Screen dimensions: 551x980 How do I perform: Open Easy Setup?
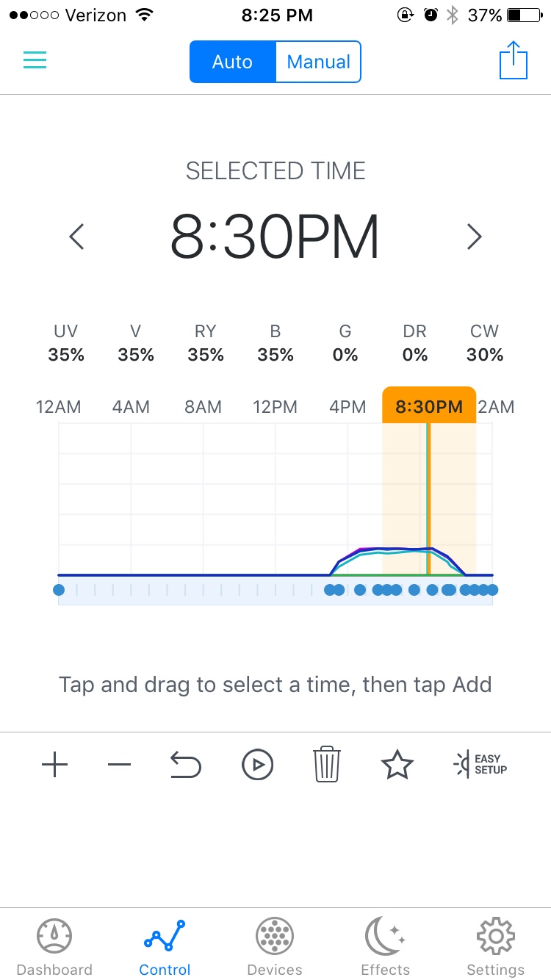tap(480, 765)
